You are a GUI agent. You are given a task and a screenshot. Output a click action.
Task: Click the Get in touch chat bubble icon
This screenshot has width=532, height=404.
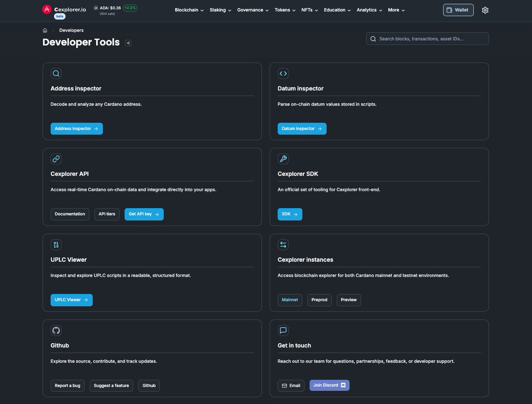(283, 330)
